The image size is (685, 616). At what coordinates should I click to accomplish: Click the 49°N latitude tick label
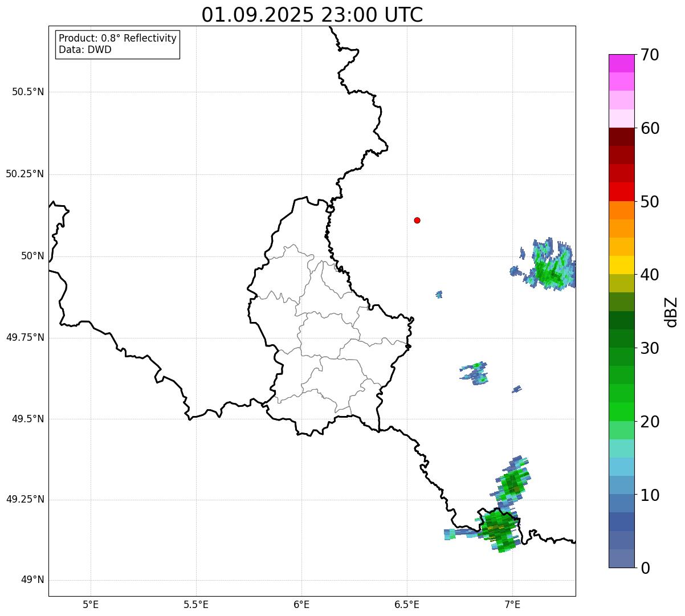point(32,580)
